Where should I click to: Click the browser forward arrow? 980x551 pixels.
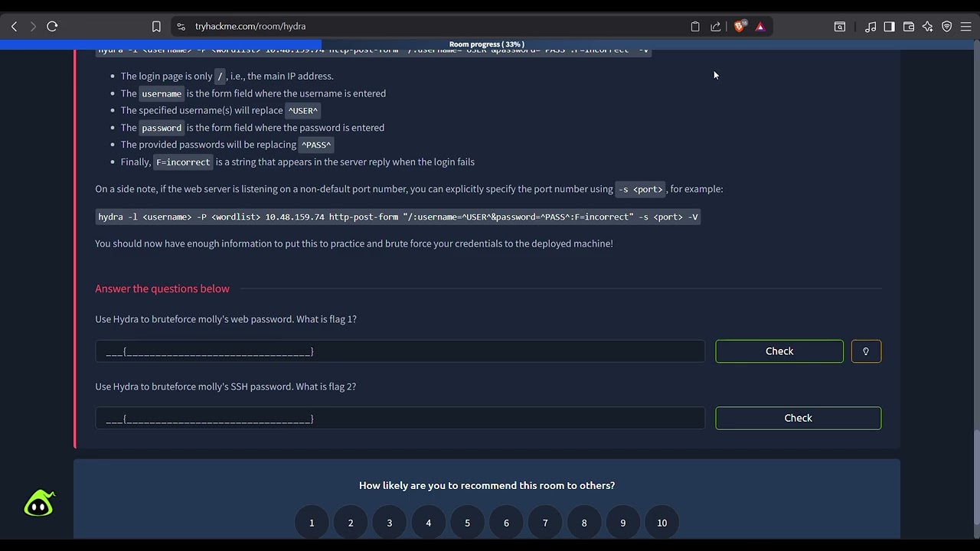pos(33,26)
